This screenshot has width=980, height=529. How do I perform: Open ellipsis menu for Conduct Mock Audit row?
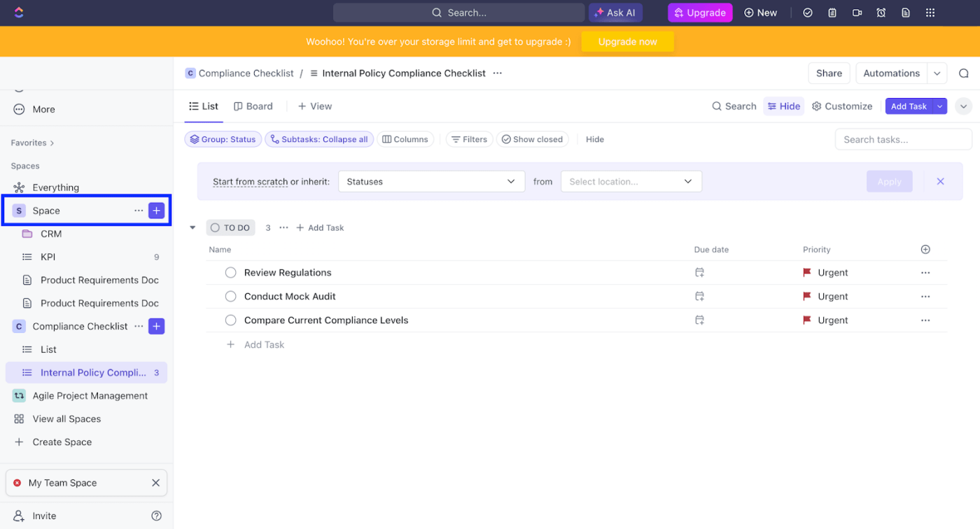925,297
